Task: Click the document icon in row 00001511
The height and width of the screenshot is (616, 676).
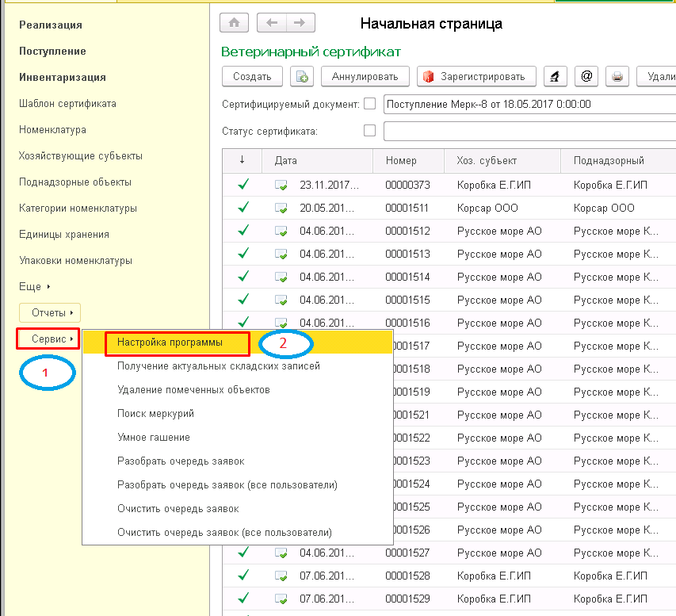Action: (281, 208)
